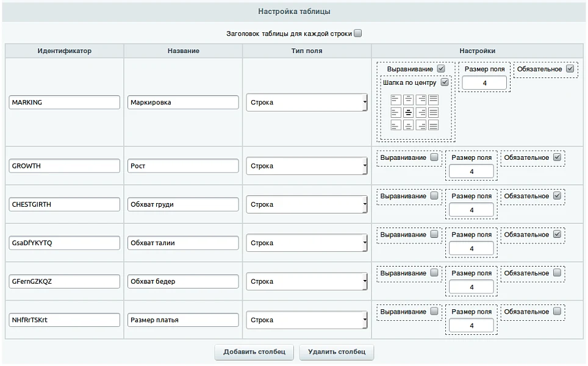Select bottom-left alignment icon for MARKING
588x366 pixels.
pyautogui.click(x=396, y=125)
